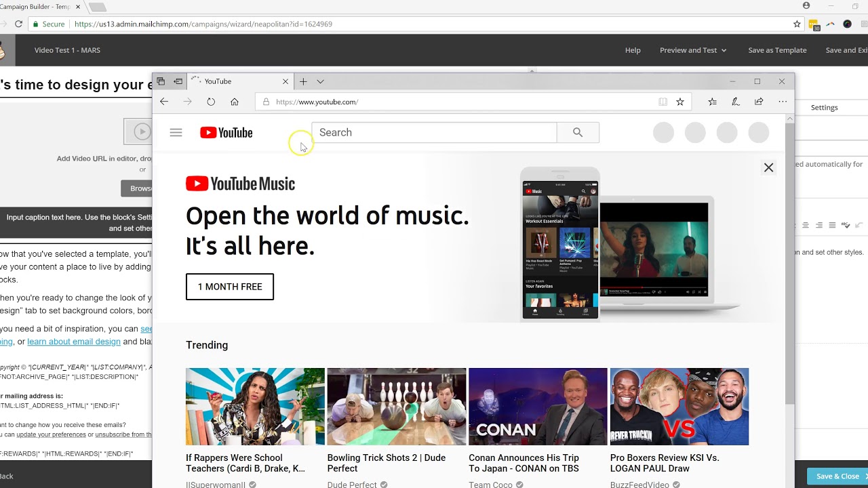The image size is (868, 488).
Task: Open the YouTube hamburger guide menu
Action: coord(176,133)
